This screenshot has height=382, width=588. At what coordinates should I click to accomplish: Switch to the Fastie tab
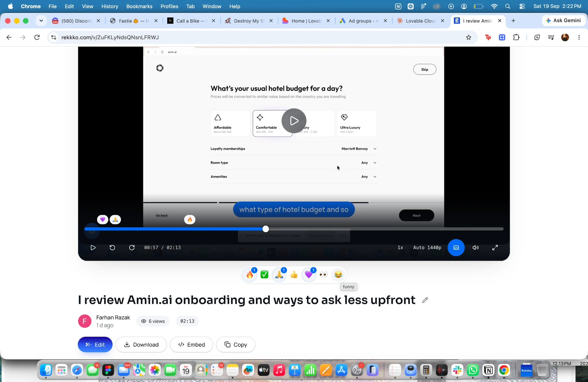134,21
